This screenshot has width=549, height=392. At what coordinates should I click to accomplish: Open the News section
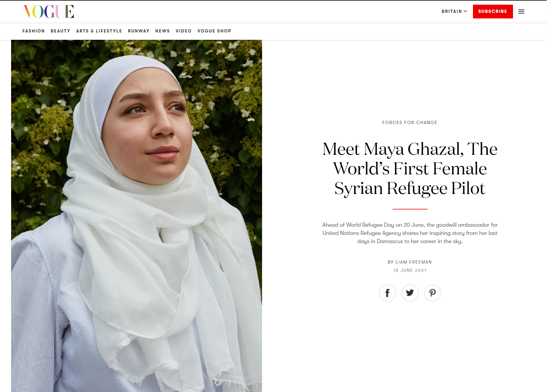click(163, 31)
